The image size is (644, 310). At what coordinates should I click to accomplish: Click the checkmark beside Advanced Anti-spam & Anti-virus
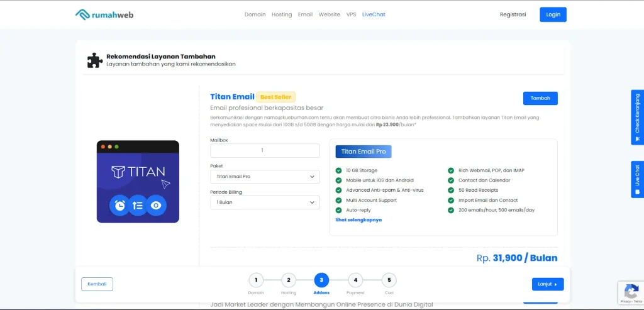pyautogui.click(x=338, y=190)
